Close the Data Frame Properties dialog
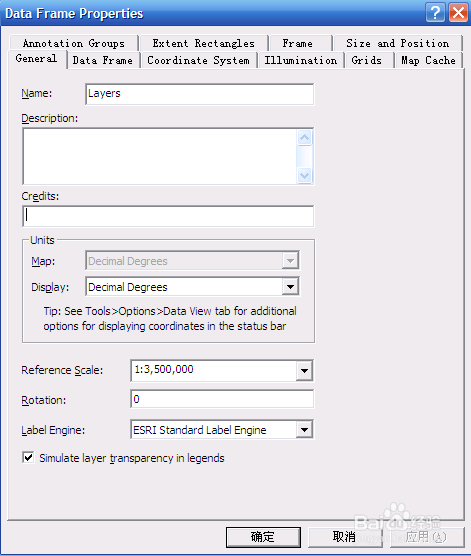 pos(458,13)
